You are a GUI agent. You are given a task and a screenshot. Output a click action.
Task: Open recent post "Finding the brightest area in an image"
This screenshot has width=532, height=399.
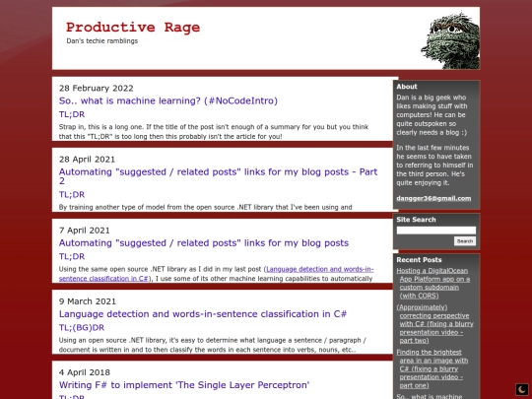432,368
